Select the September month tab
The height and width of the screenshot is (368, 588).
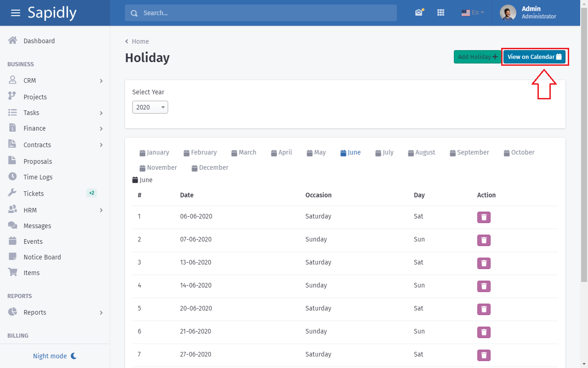[469, 152]
